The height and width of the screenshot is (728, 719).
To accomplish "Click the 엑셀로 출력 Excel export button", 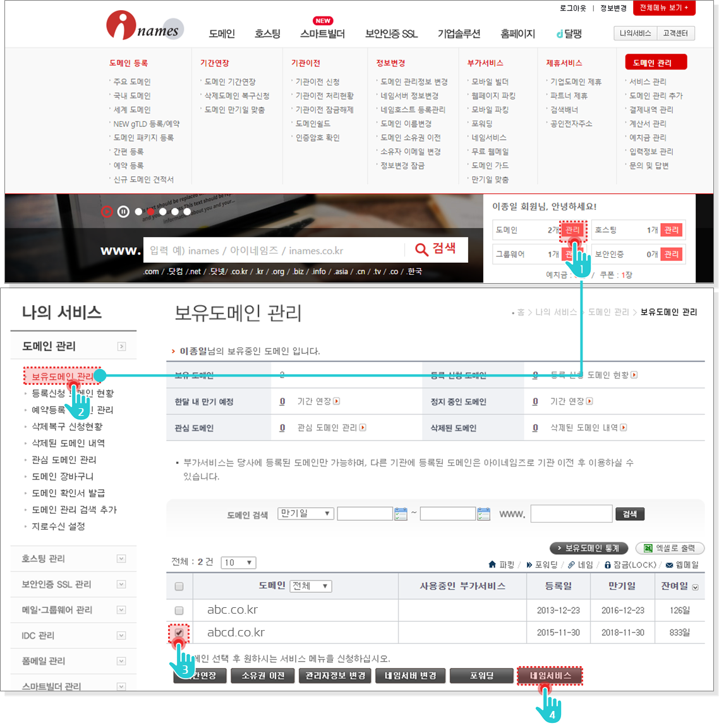I will click(x=669, y=548).
